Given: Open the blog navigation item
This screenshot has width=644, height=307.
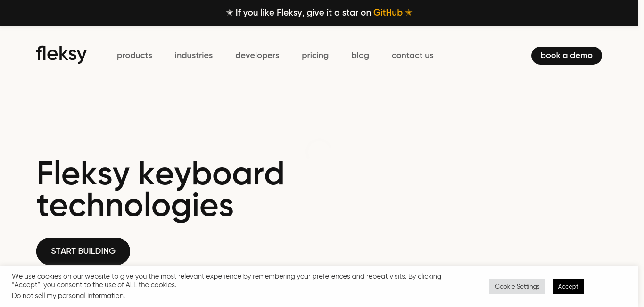Looking at the screenshot, I should point(360,55).
